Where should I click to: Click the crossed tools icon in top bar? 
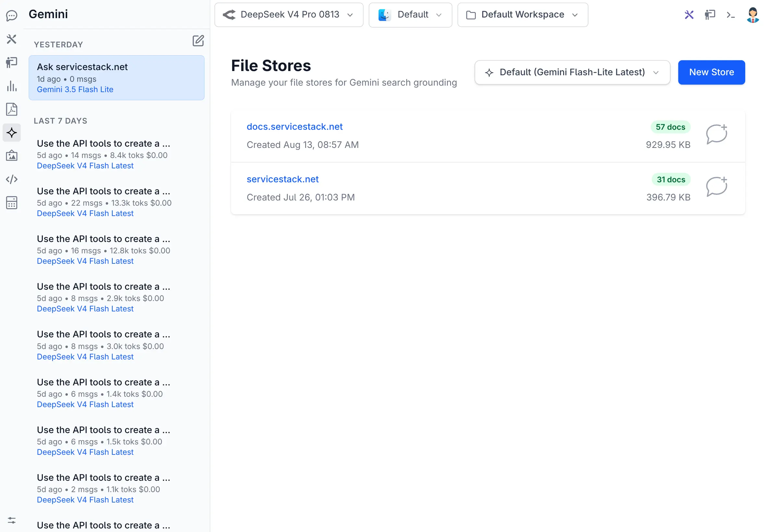689,15
